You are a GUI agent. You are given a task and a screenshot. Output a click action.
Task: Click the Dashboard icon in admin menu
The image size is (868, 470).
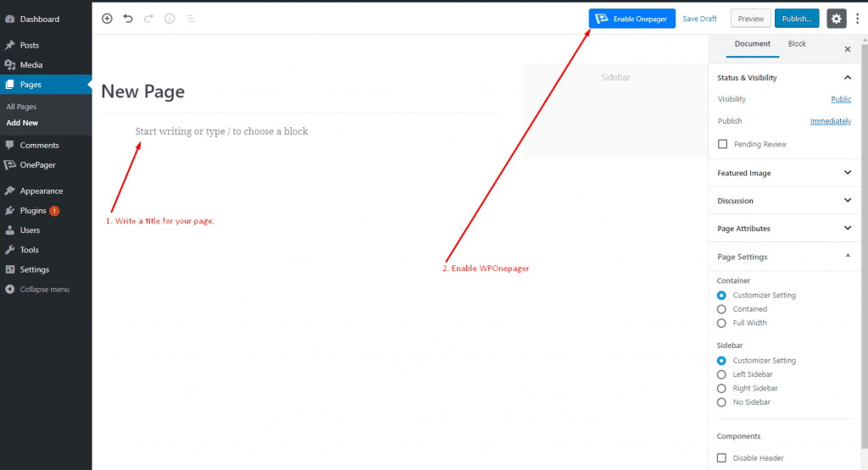tap(10, 19)
